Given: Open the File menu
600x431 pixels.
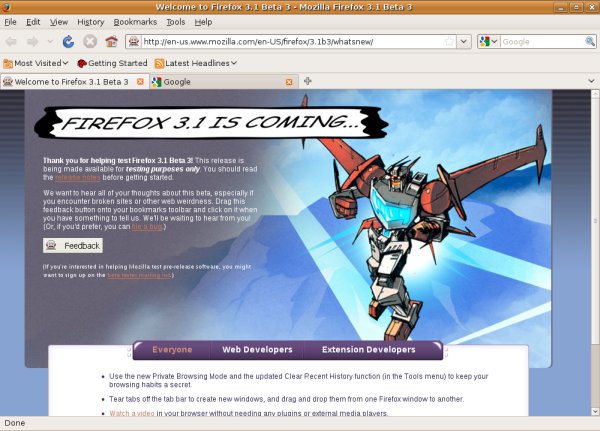Looking at the screenshot, I should [10, 22].
